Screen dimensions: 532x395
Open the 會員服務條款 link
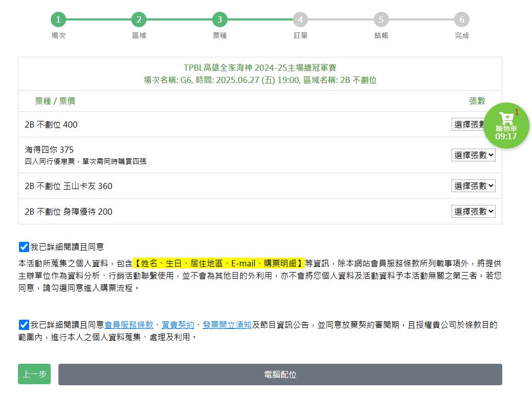[129, 325]
